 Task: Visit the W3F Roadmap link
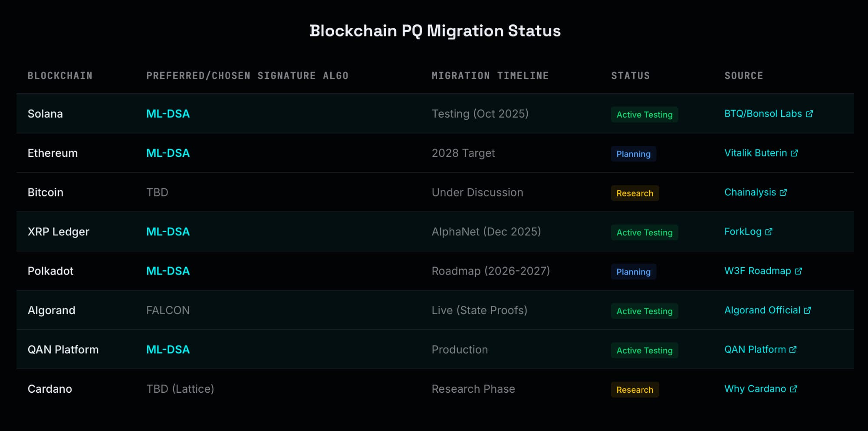757,271
